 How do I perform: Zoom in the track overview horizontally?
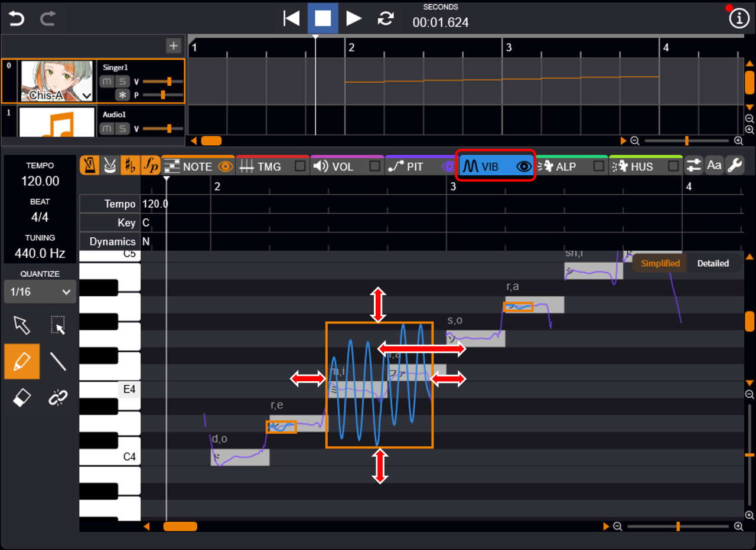[738, 140]
